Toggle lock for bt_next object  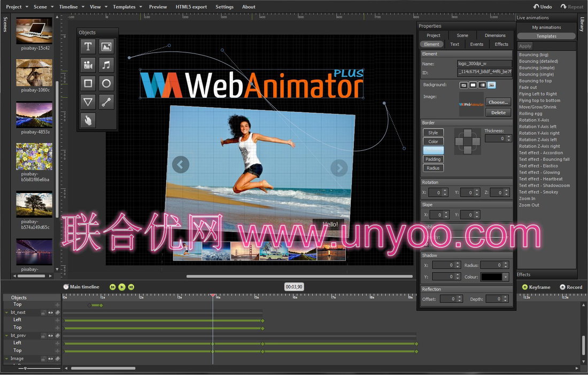[43, 312]
